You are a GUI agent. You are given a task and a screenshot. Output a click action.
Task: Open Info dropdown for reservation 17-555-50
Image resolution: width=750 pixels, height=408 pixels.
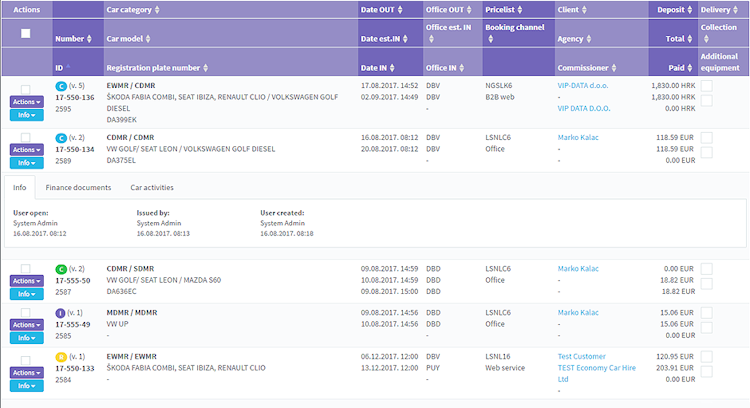tap(27, 294)
